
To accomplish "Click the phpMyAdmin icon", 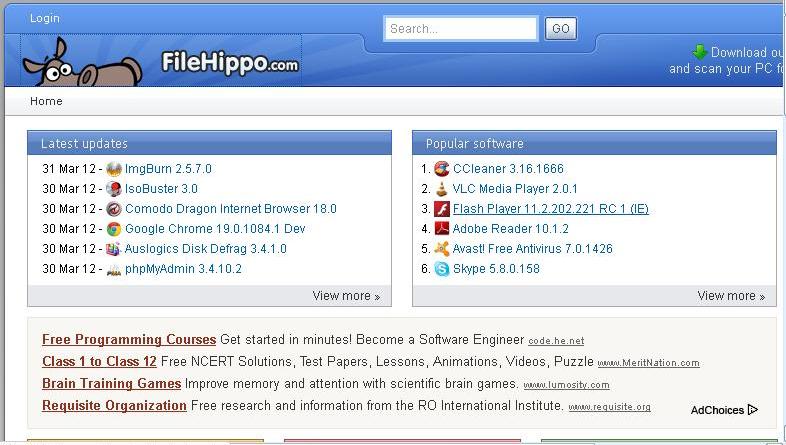I will 114,270.
